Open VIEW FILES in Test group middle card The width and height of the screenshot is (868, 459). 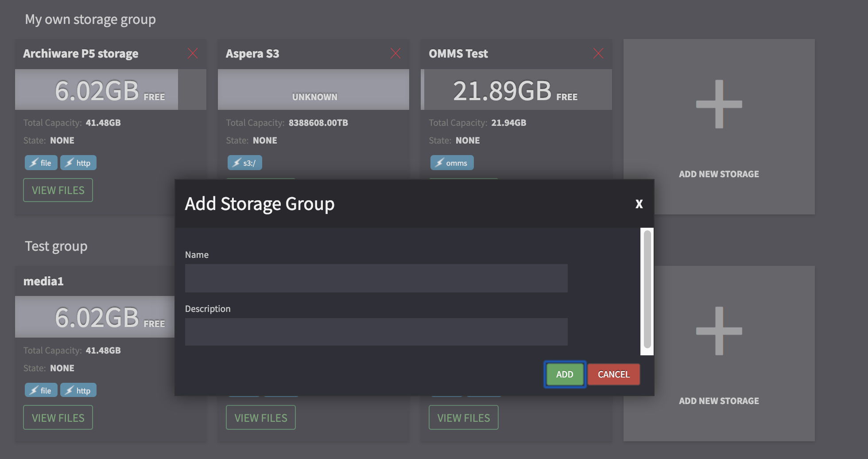coord(261,417)
